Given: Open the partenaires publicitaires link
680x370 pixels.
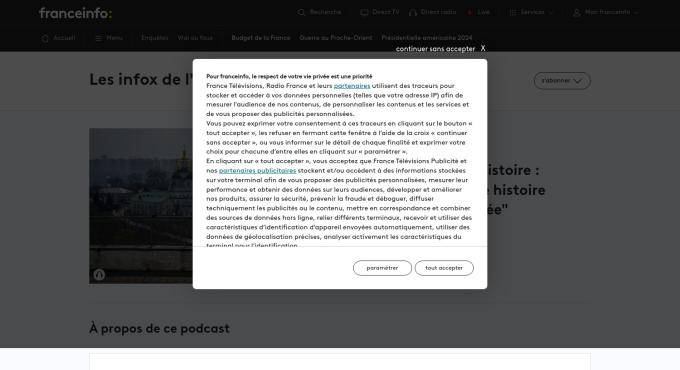Looking at the screenshot, I should coord(258,170).
